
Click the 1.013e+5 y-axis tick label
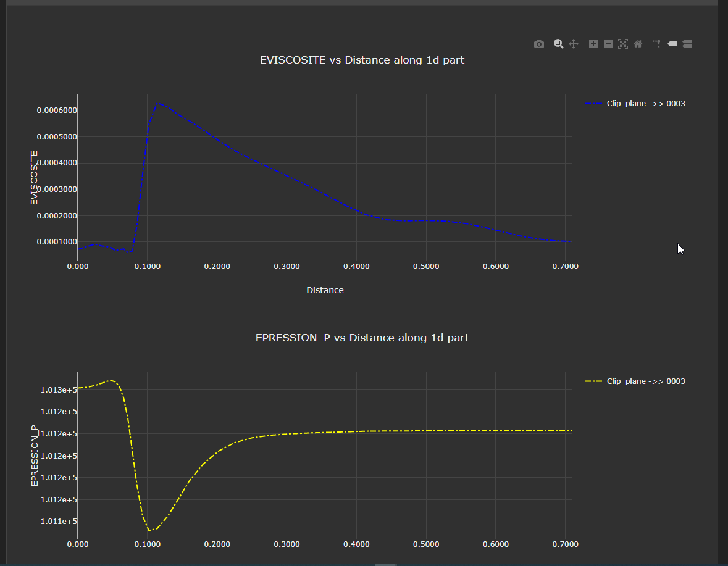coord(59,390)
